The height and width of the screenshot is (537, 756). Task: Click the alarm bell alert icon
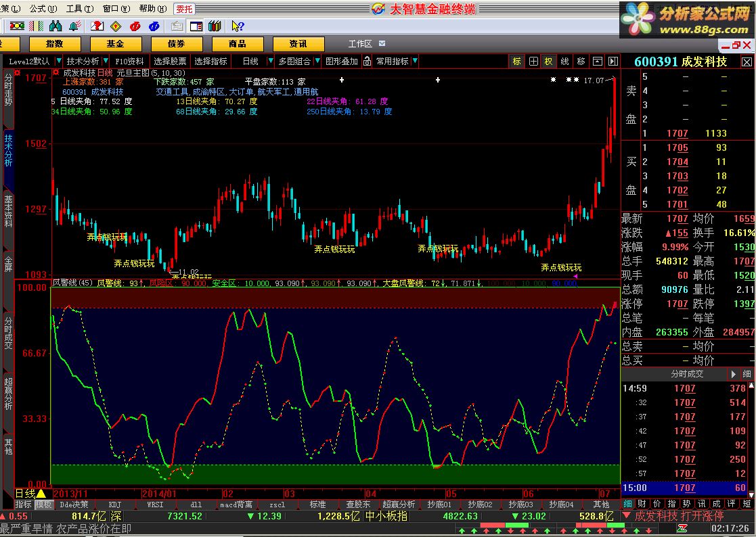[x=74, y=26]
